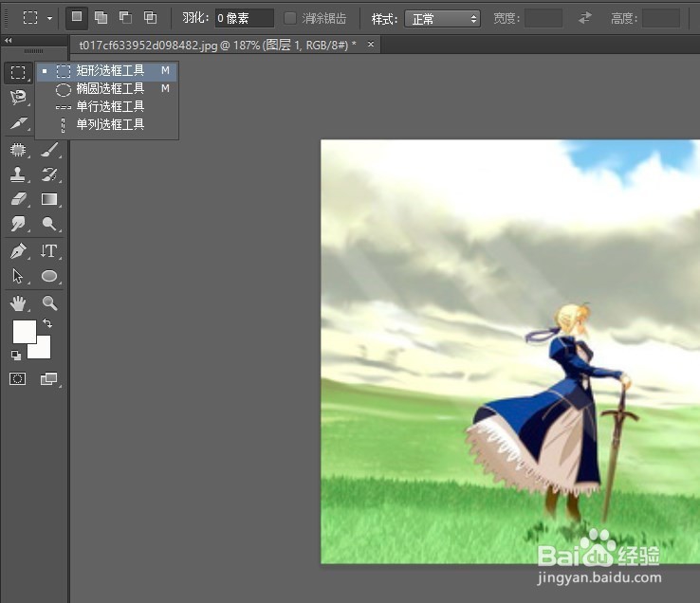Screen dimensions: 700x603
Task: Choose Intersect with Selection mode
Action: 150,18
